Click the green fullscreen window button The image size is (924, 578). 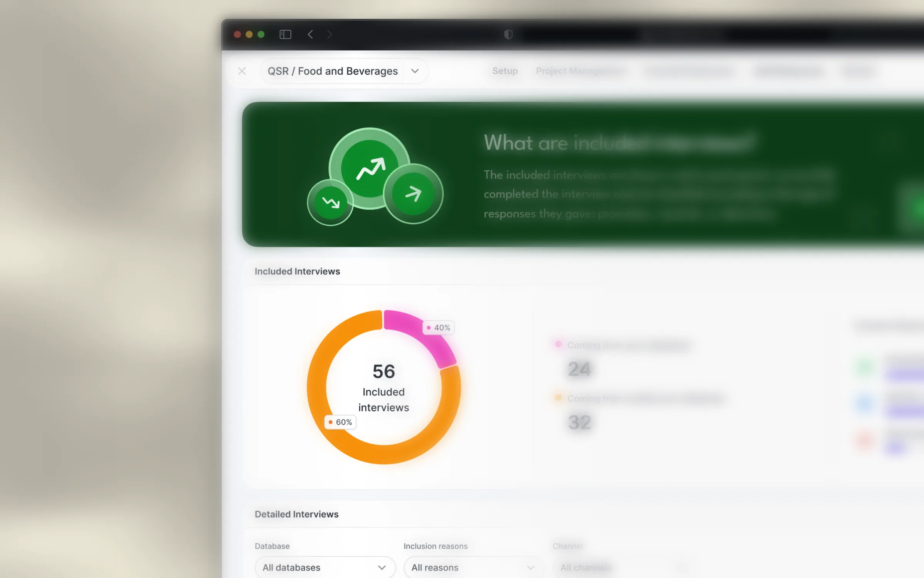click(261, 35)
